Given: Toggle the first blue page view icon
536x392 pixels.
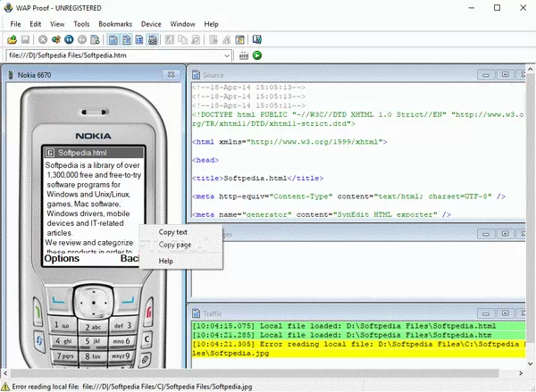Looking at the screenshot, I should click(113, 39).
